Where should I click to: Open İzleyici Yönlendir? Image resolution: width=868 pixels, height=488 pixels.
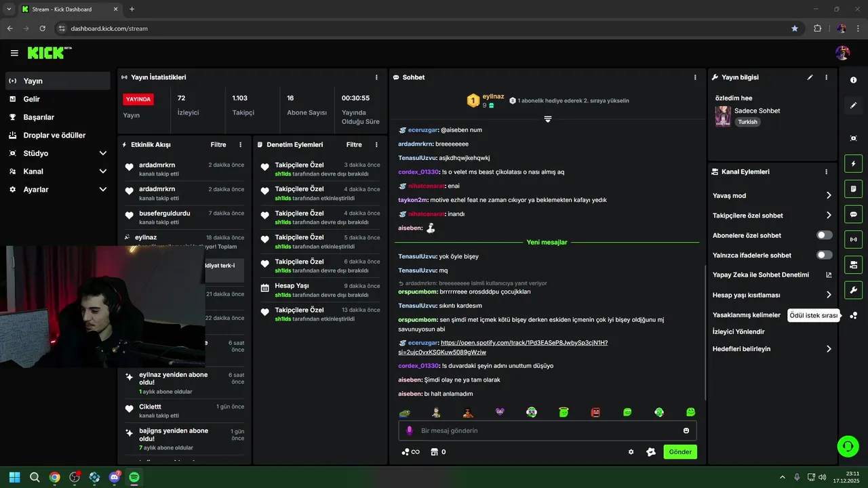tap(738, 331)
